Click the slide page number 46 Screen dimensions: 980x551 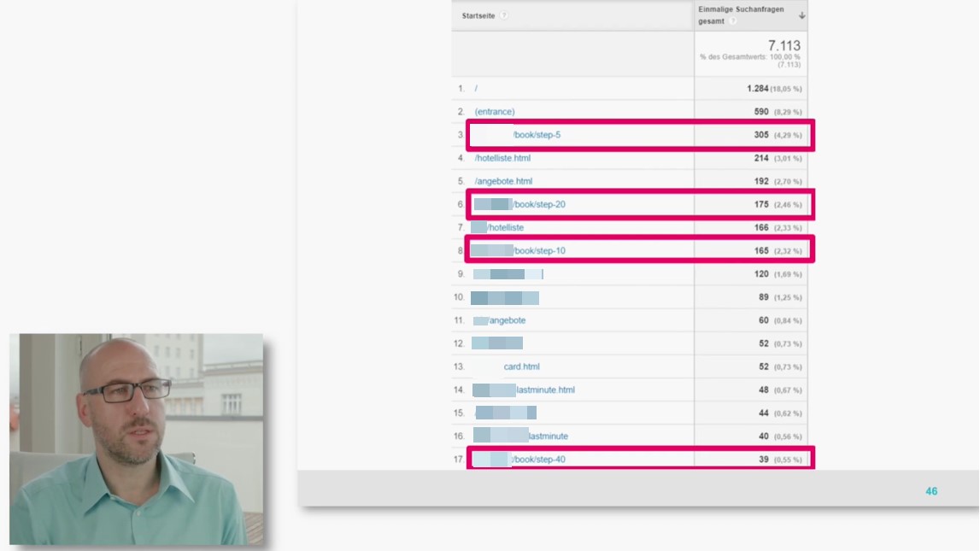coord(931,492)
